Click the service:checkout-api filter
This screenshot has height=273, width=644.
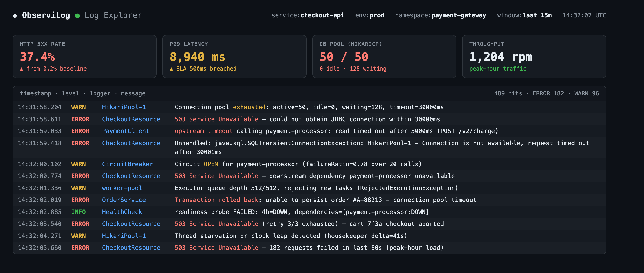[x=308, y=15]
